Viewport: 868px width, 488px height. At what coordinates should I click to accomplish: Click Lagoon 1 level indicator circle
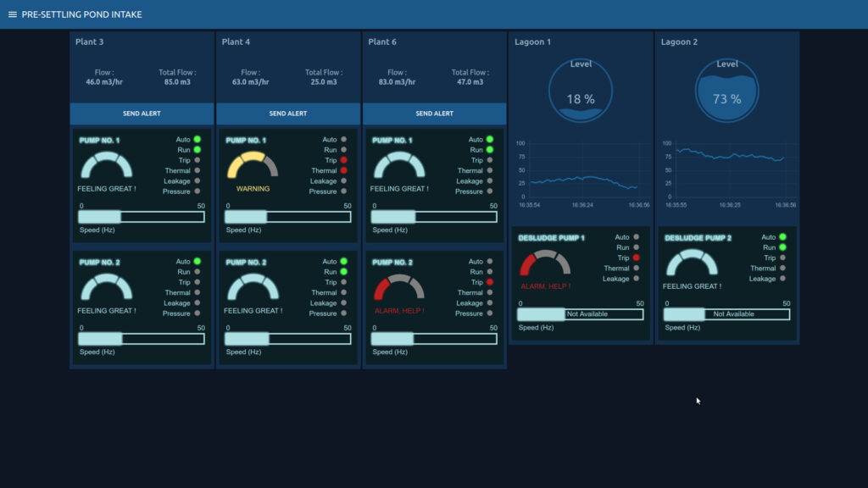click(x=581, y=91)
